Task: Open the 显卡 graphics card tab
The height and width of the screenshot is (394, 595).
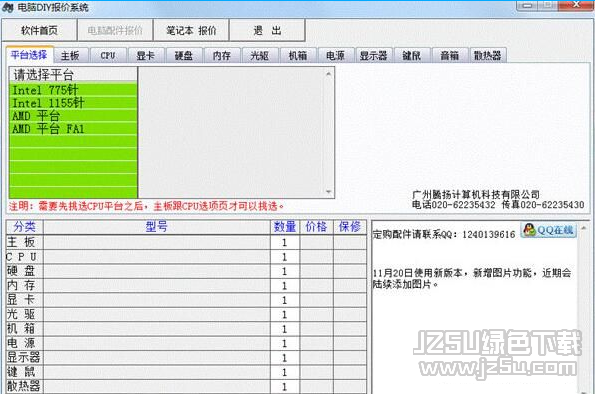Action: coord(146,55)
